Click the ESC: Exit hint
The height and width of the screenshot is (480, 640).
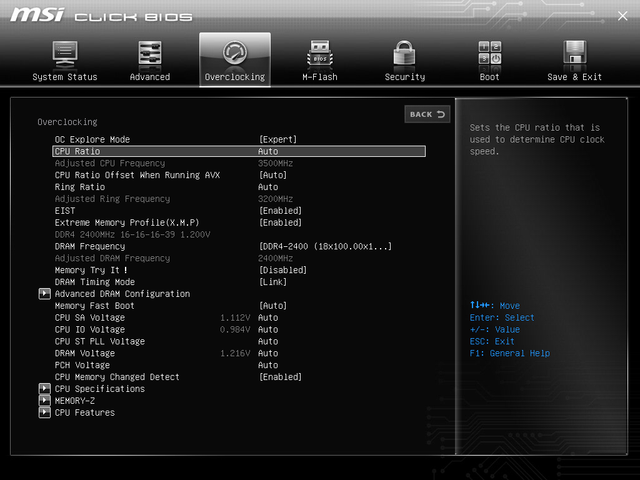tap(492, 341)
